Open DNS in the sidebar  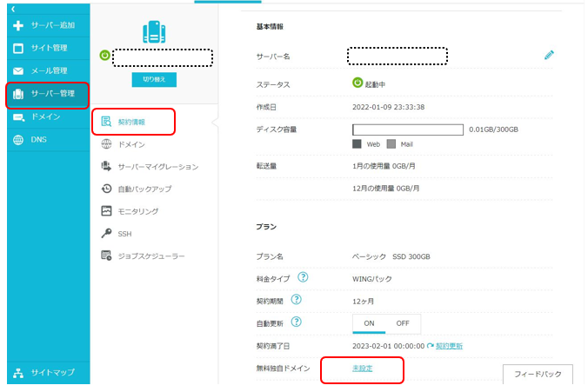pos(38,139)
